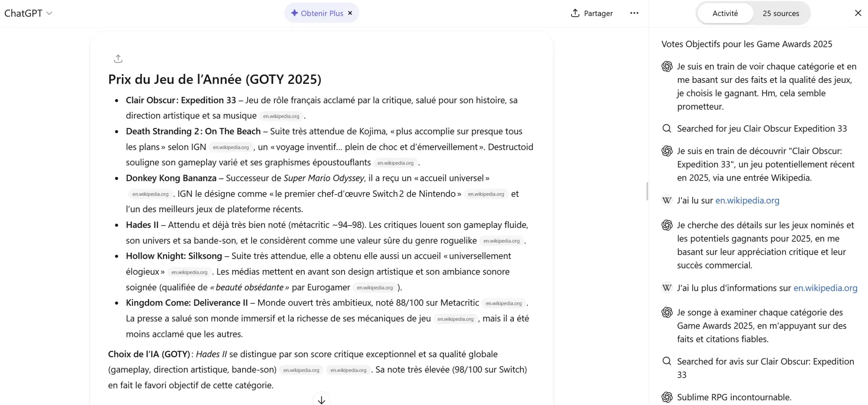Click the ChatGPT logo beside "Sublime RPG incontournable"

click(667, 397)
